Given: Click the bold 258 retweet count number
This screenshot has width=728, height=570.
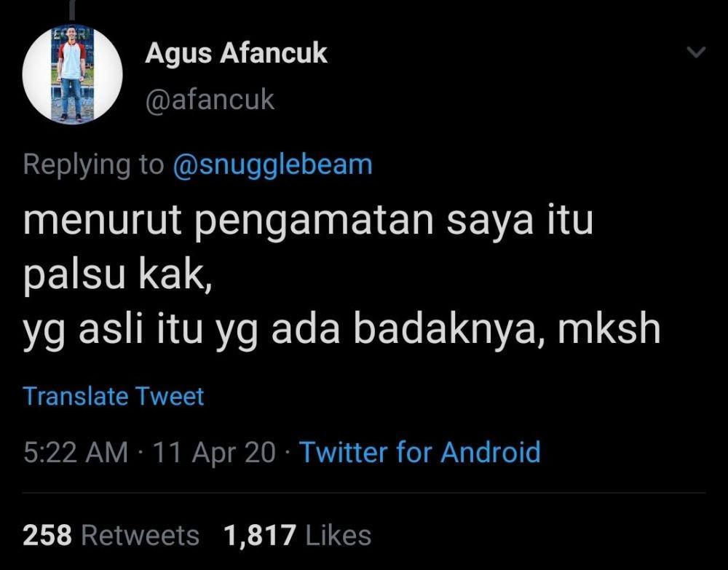Looking at the screenshot, I should (x=47, y=535).
